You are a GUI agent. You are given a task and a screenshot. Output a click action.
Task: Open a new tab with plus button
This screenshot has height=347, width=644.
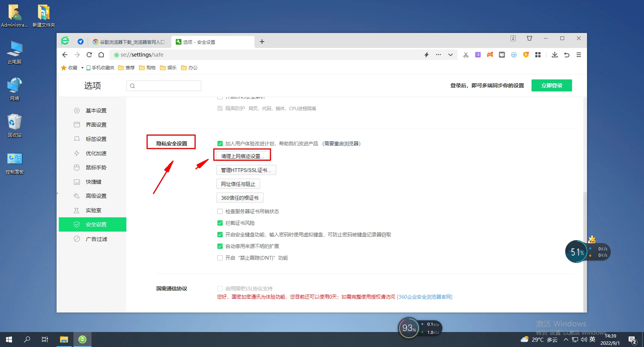click(262, 42)
